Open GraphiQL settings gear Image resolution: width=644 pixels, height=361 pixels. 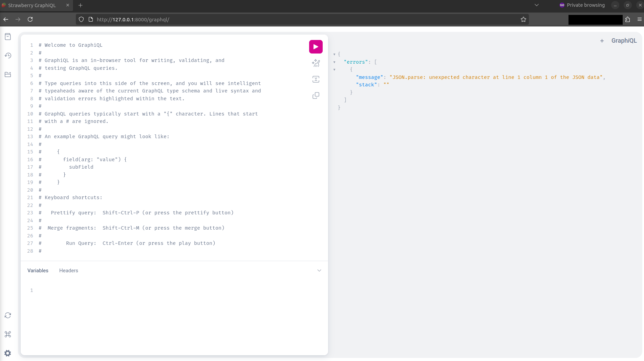click(8, 353)
